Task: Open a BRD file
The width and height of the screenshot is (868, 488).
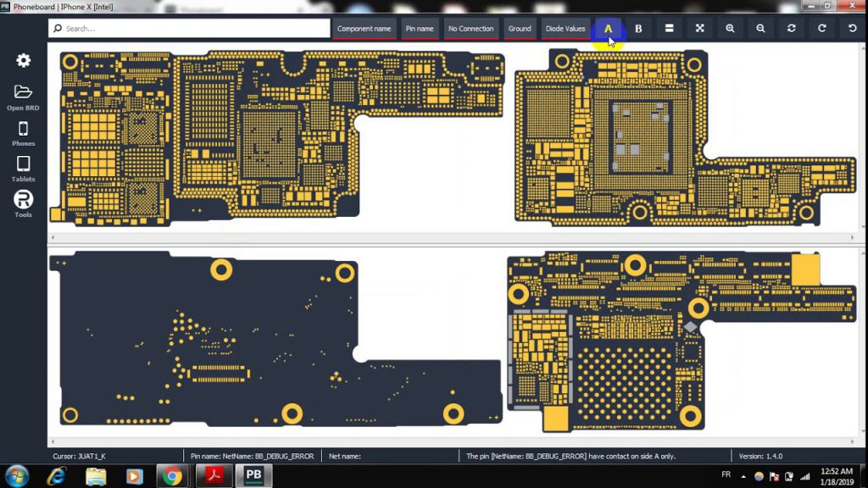Action: pyautogui.click(x=23, y=97)
